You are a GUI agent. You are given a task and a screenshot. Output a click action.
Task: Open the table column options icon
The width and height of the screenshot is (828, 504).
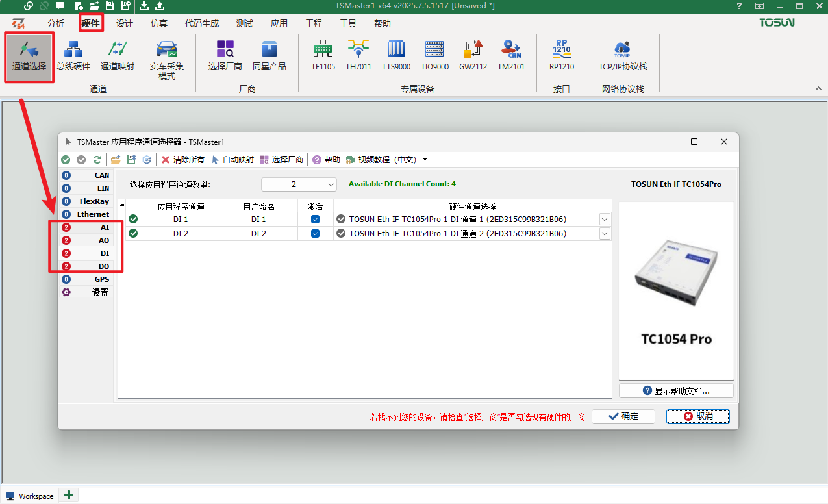tap(122, 206)
